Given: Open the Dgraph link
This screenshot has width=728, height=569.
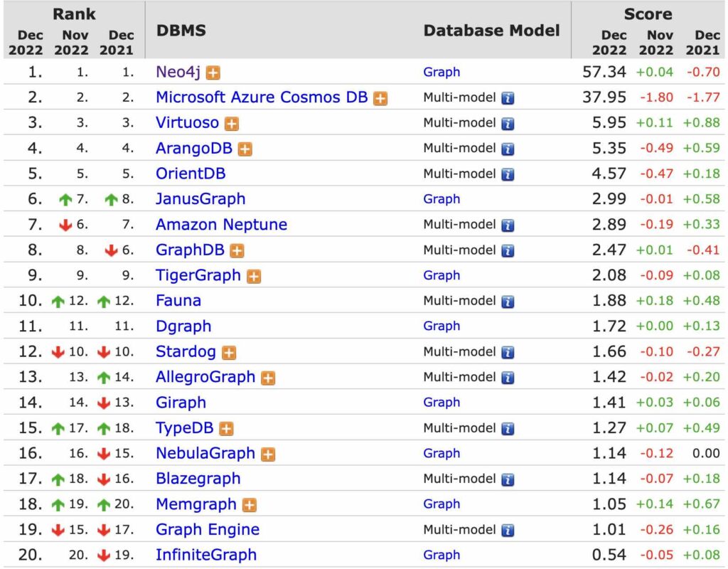Looking at the screenshot, I should coord(183,326).
